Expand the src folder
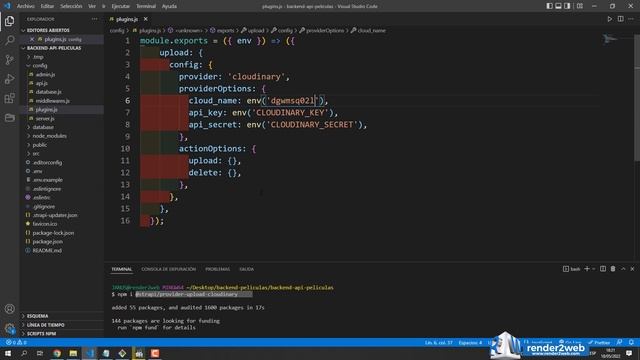 click(36, 153)
